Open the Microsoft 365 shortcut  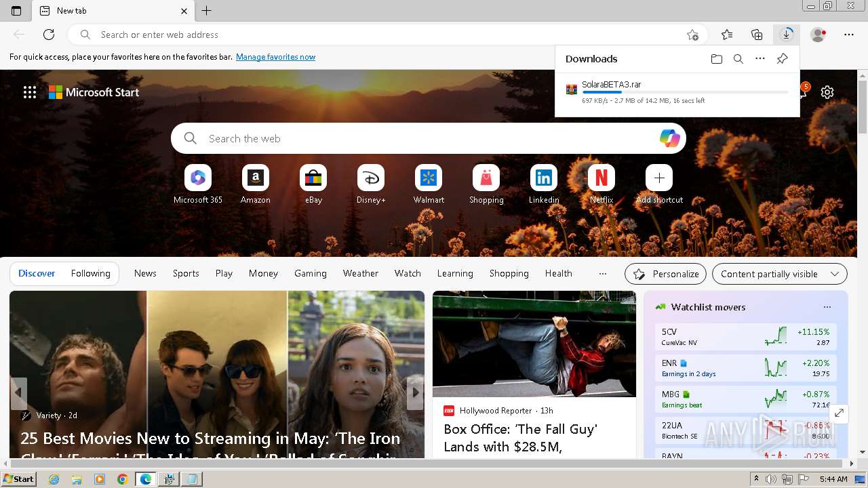pyautogui.click(x=198, y=184)
